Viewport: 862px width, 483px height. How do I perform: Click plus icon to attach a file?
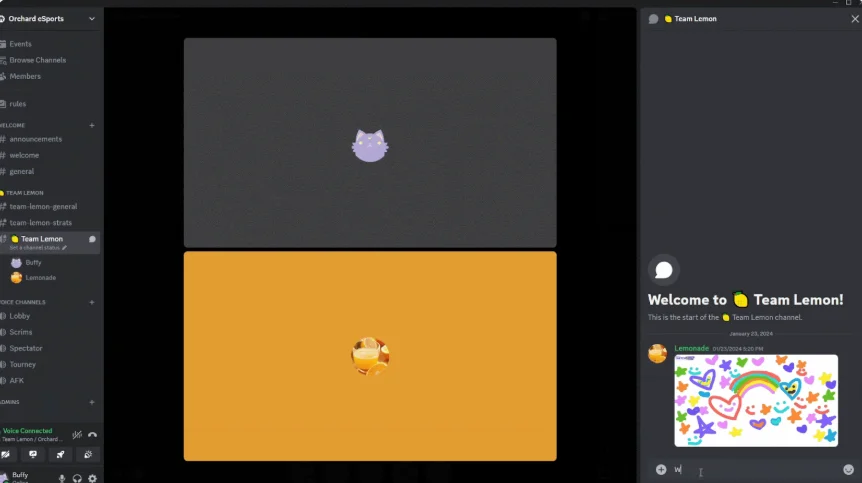point(661,469)
